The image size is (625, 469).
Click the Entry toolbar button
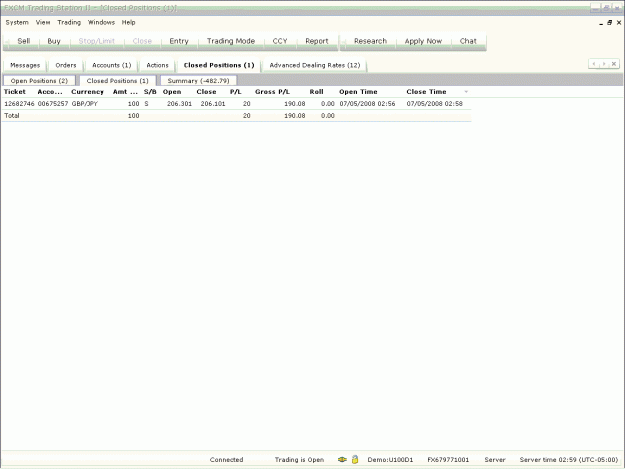coord(179,41)
